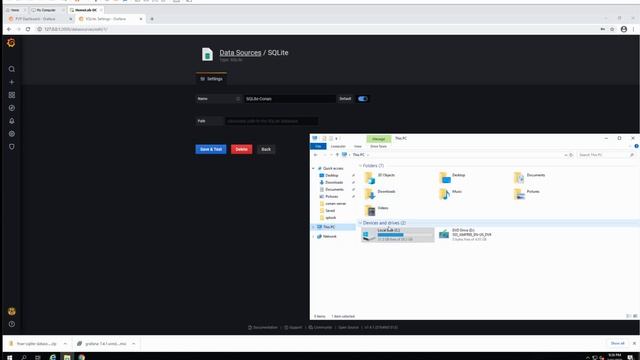Open the Drive Tools tab in Explorer
This screenshot has width=640, height=360.
pyautogui.click(x=378, y=146)
